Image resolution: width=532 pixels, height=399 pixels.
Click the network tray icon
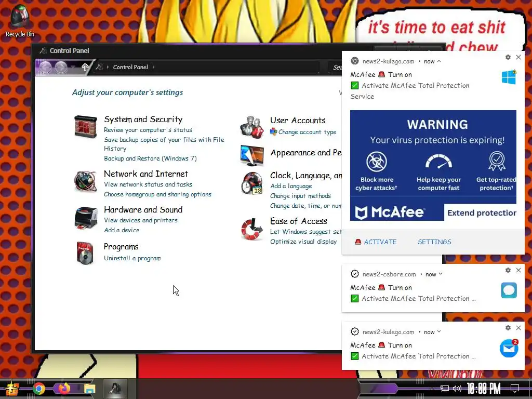coord(445,389)
